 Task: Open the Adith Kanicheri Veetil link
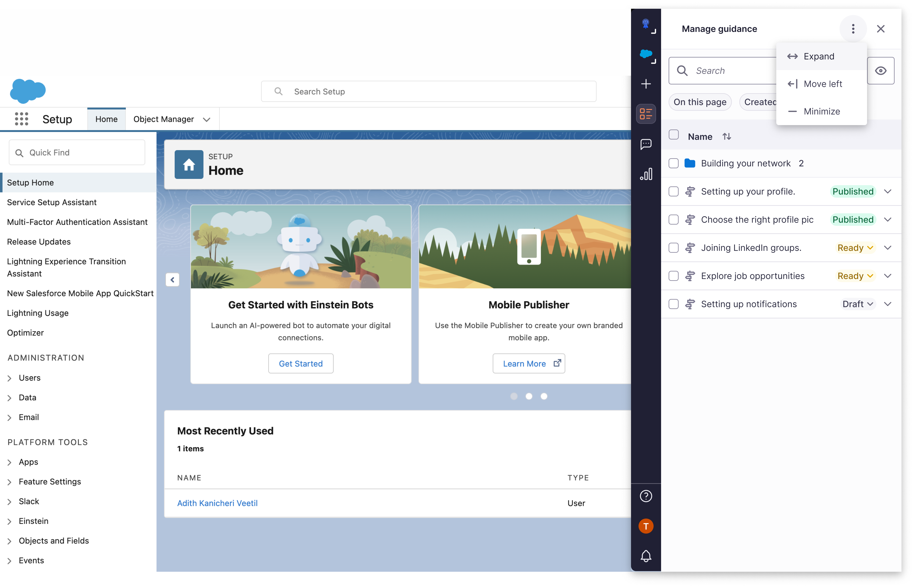click(217, 503)
